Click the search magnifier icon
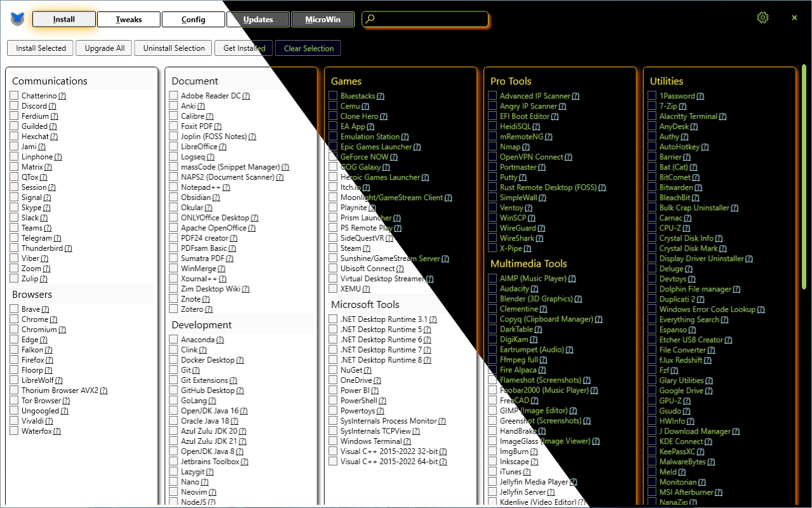 coord(370,19)
